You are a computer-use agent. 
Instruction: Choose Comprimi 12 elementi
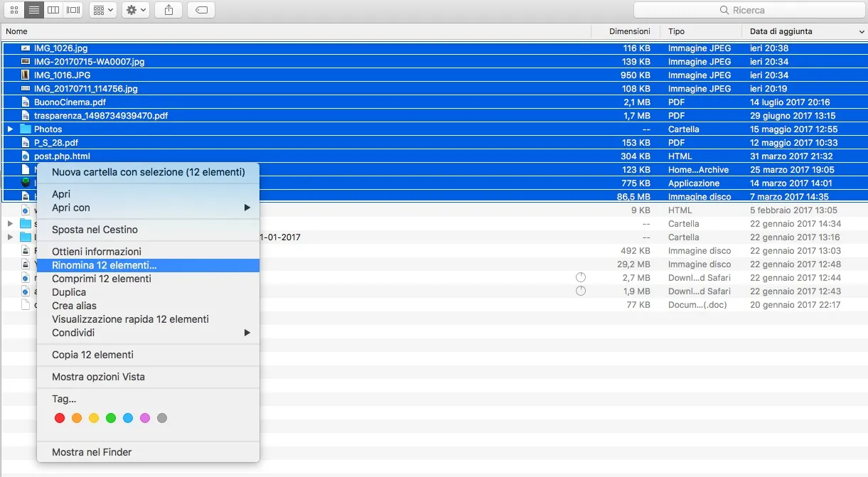click(x=148, y=279)
